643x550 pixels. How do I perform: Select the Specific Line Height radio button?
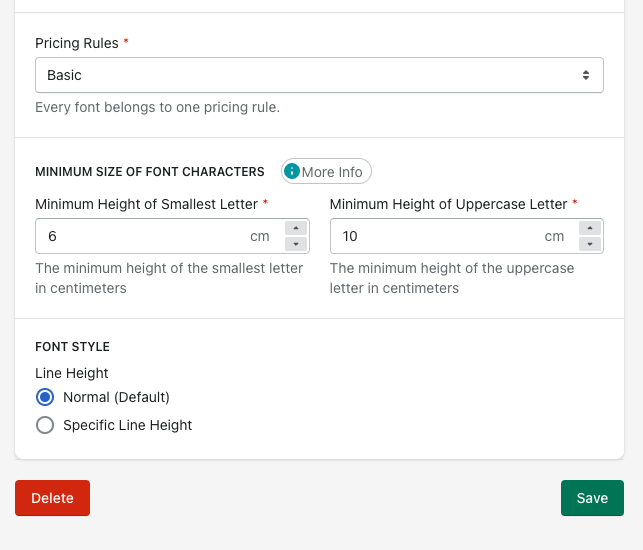pyautogui.click(x=45, y=425)
